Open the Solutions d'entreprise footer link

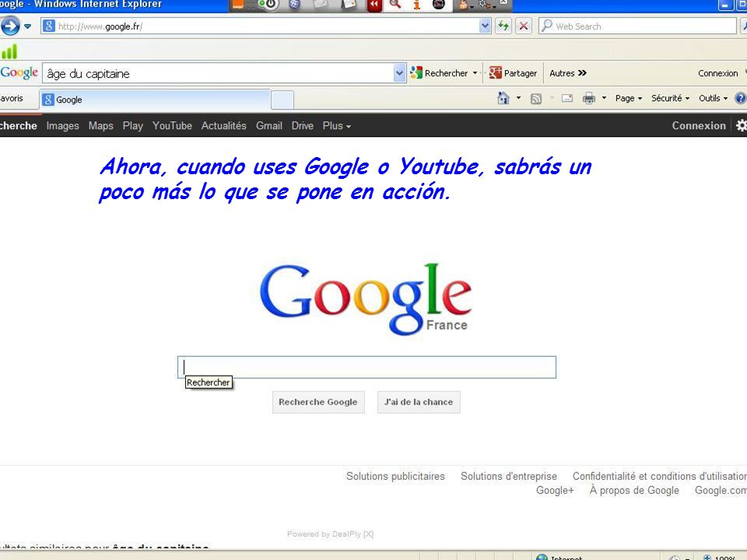click(509, 476)
